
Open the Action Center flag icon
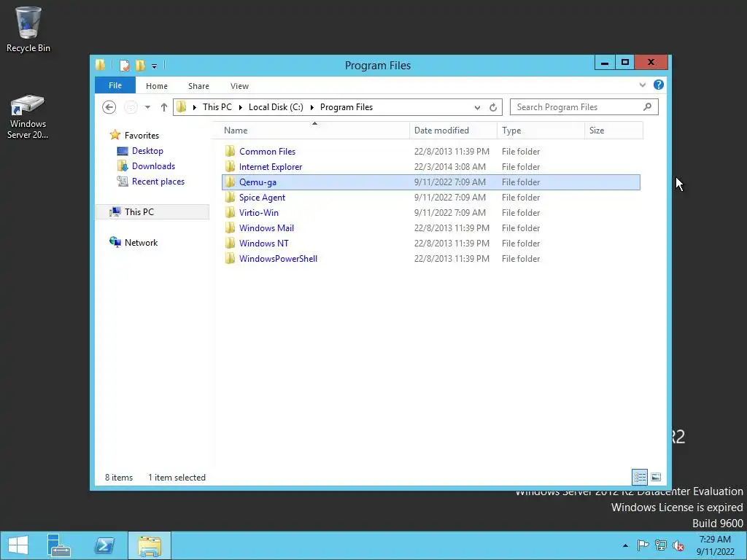[x=643, y=545]
